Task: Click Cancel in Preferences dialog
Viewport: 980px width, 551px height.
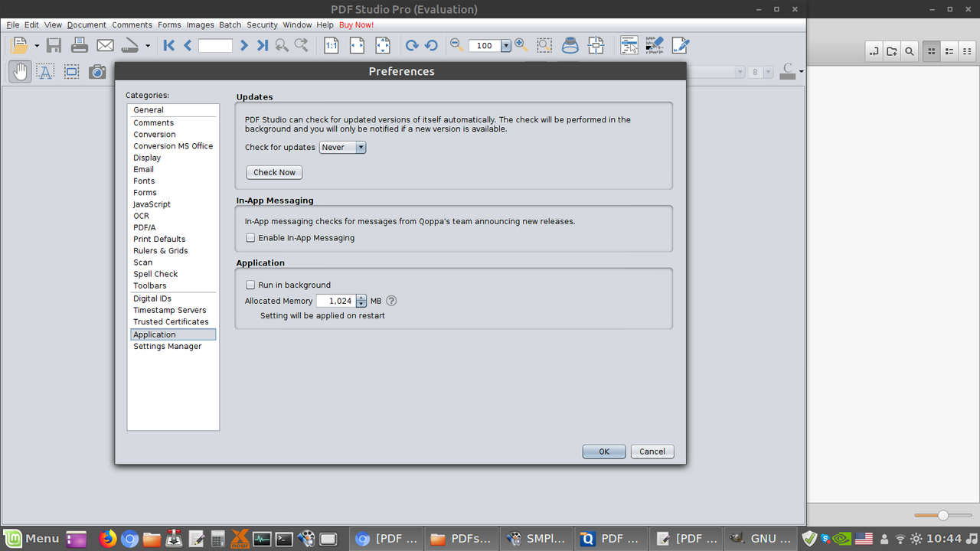Action: (x=652, y=452)
